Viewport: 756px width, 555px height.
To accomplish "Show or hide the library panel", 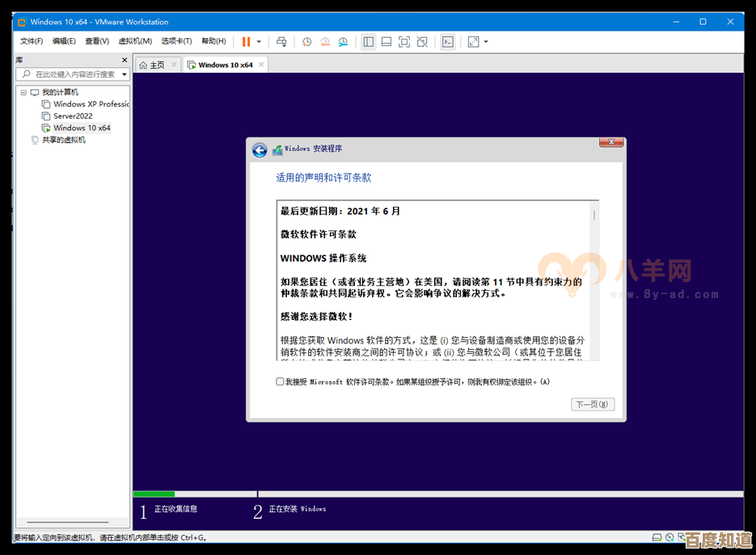I will click(370, 41).
